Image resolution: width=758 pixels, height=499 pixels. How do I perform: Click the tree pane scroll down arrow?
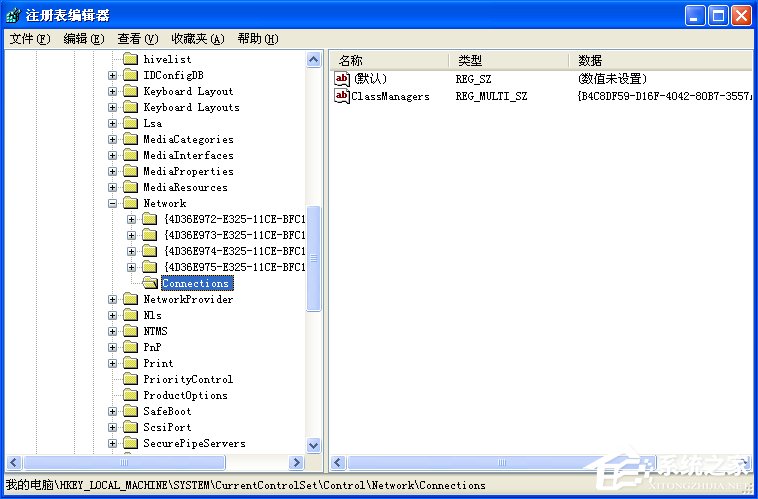point(314,446)
